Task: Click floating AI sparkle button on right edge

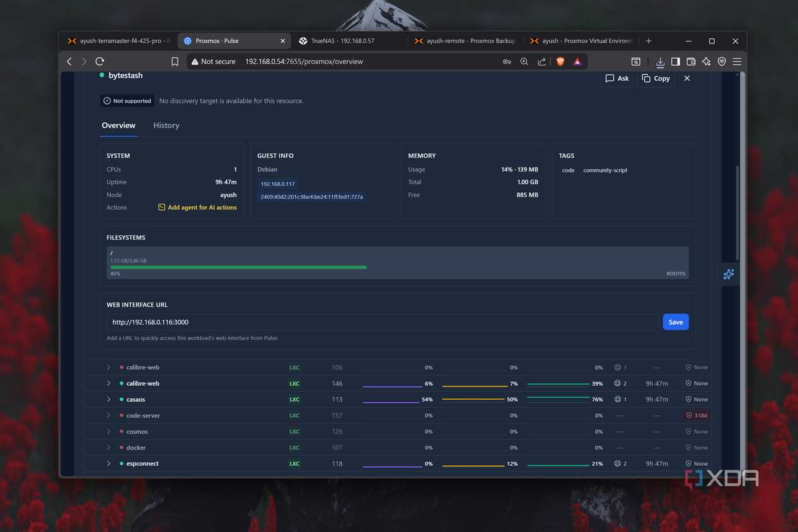Action: point(729,274)
